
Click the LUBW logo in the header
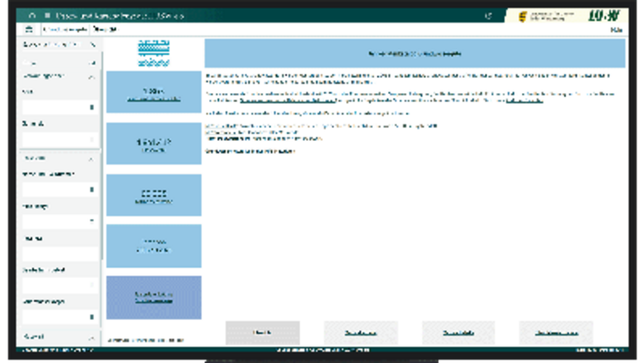(x=599, y=15)
